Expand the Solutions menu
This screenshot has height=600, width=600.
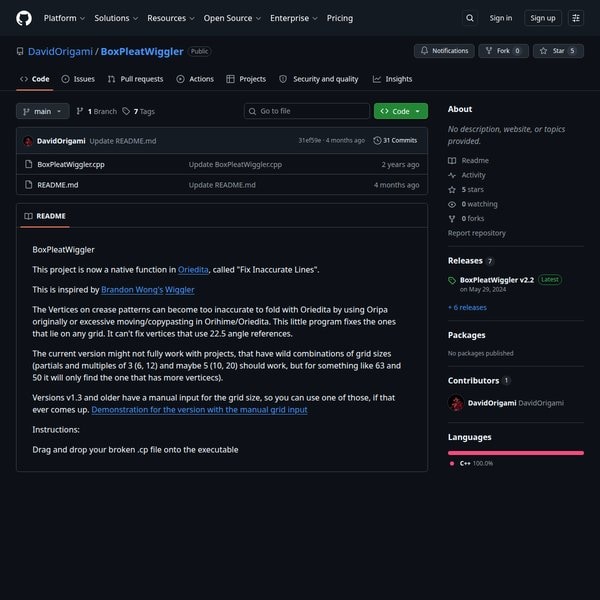116,18
